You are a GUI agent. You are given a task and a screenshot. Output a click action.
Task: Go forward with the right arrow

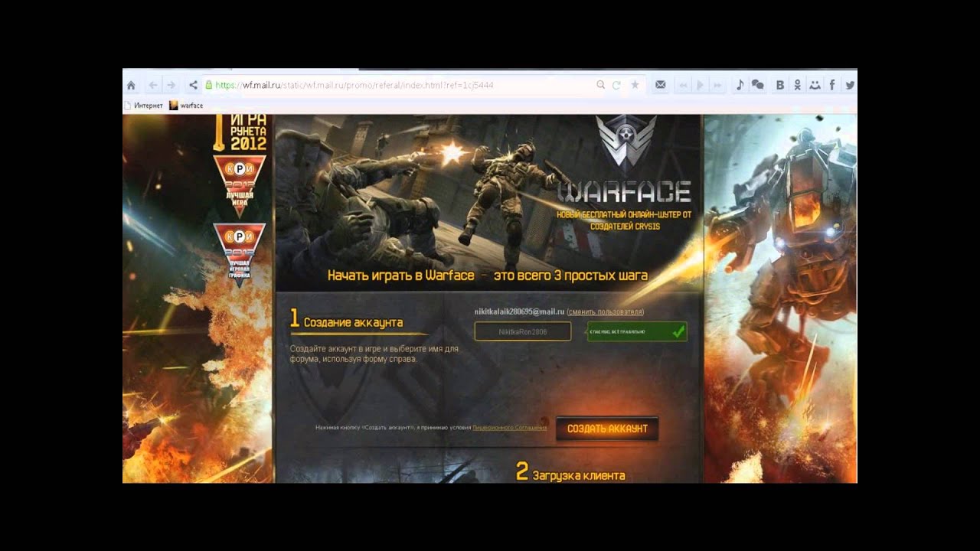pyautogui.click(x=171, y=85)
